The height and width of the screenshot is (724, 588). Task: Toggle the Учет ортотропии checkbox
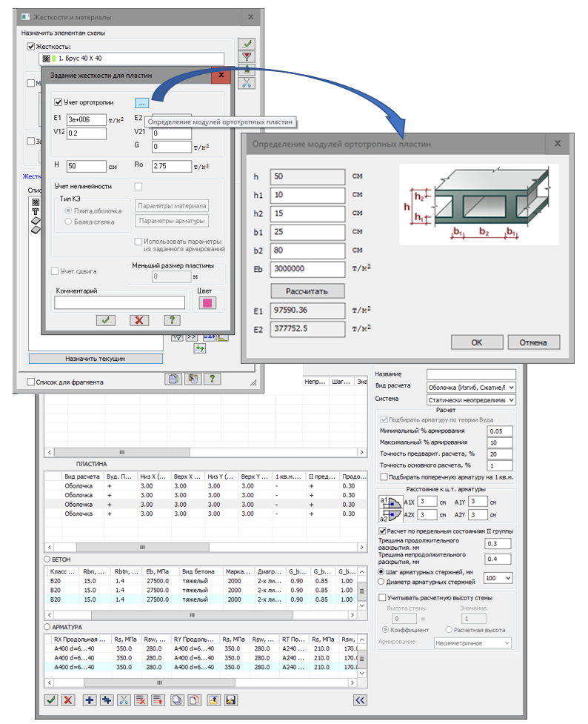[x=59, y=102]
